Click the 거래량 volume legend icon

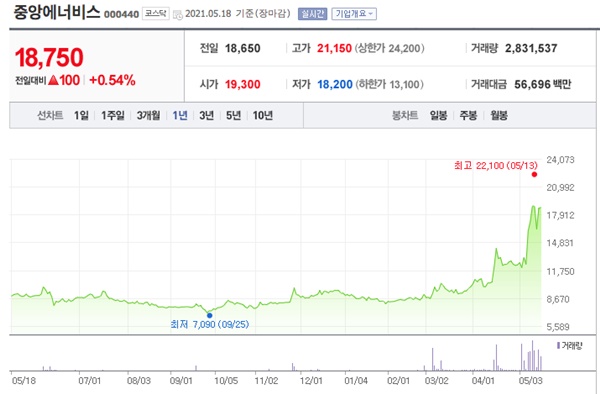[559, 346]
